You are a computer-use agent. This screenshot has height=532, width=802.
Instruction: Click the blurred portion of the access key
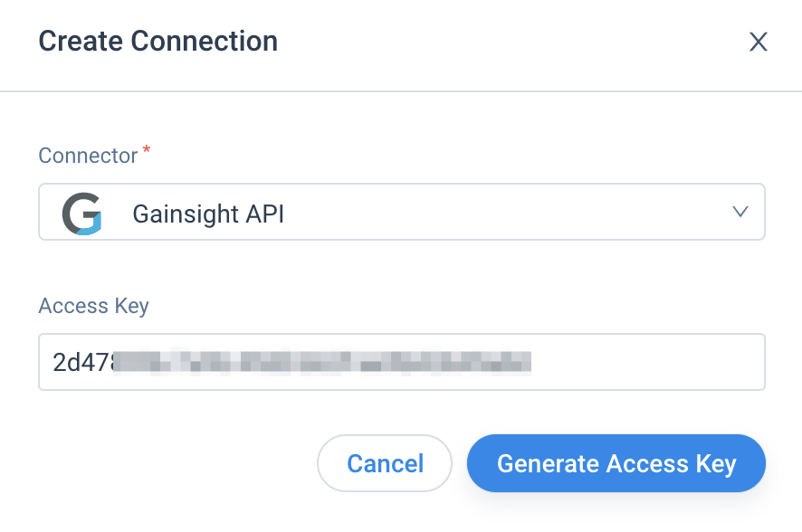click(322, 362)
